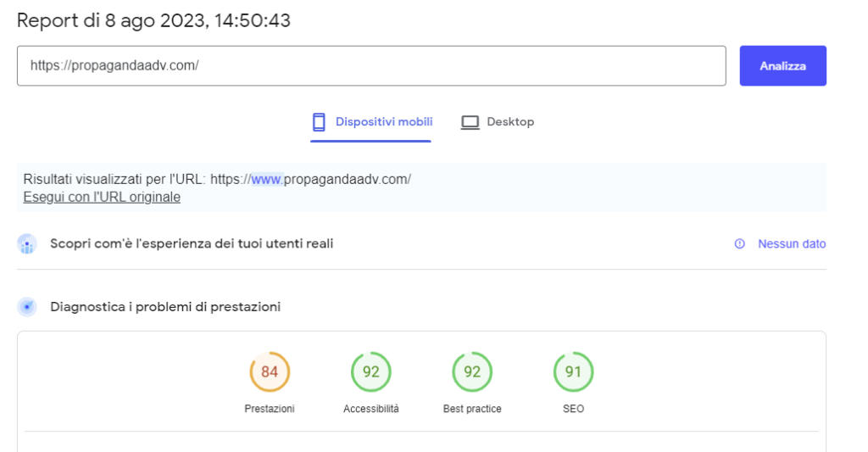Image resolution: width=868 pixels, height=452 pixels.
Task: Click the URL input field propagandaadv.com
Action: click(371, 66)
